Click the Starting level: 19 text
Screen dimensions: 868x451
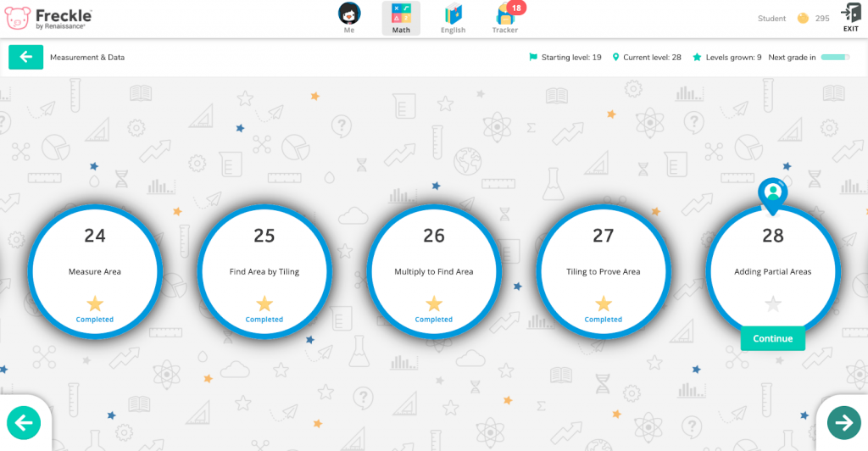pos(571,57)
